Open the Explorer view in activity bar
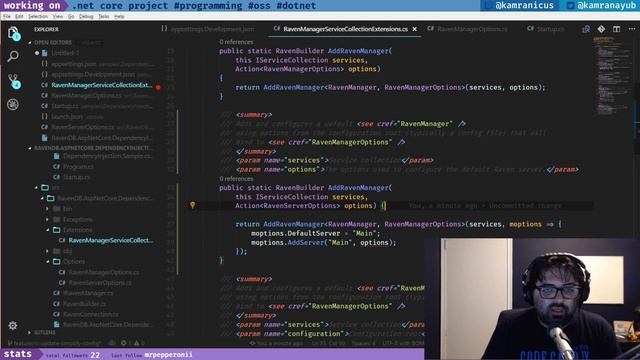The width and height of the screenshot is (640, 360). [x=13, y=33]
